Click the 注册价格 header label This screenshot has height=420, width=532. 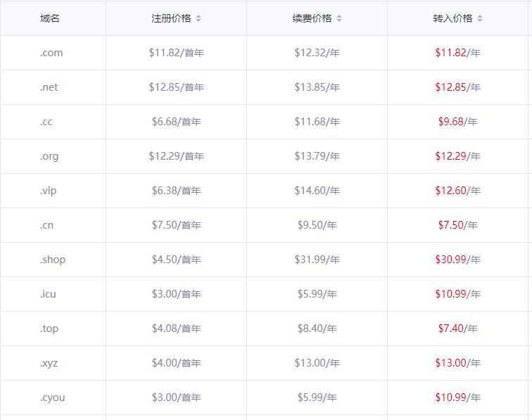(171, 18)
